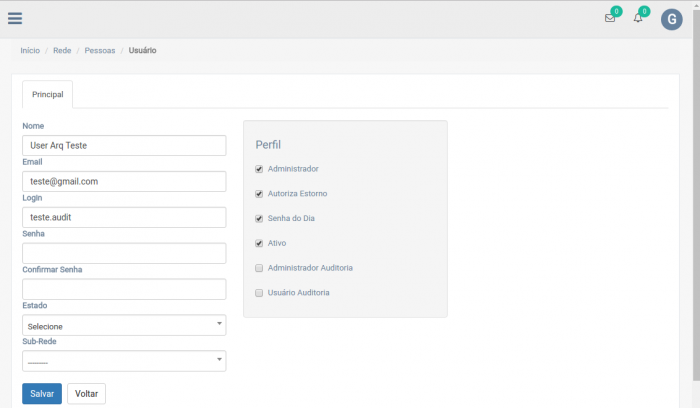Enable Administrador Auditoria checkbox

pos(259,268)
